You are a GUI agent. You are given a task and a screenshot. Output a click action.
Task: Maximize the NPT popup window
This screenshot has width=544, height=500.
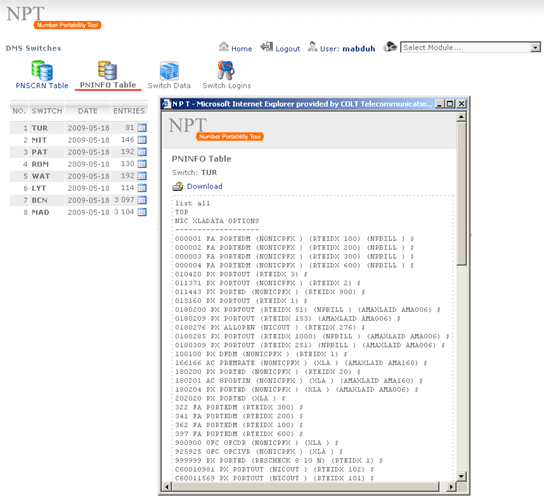pyautogui.click(x=450, y=104)
